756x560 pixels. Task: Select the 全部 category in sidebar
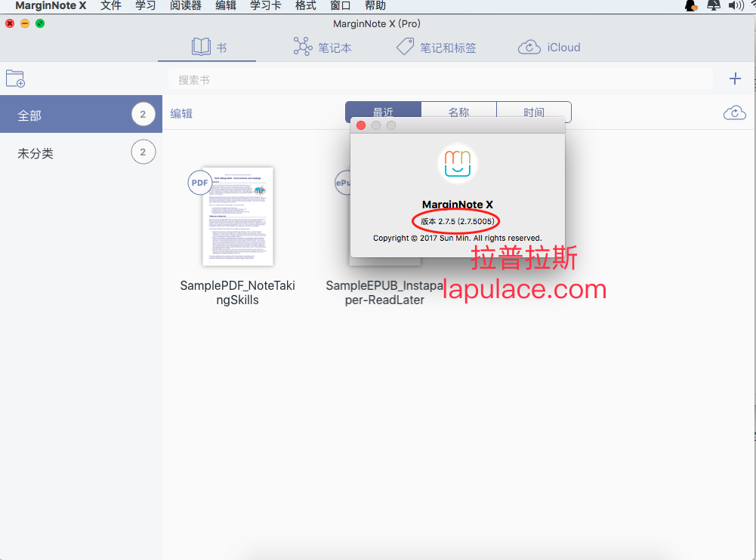tap(81, 114)
